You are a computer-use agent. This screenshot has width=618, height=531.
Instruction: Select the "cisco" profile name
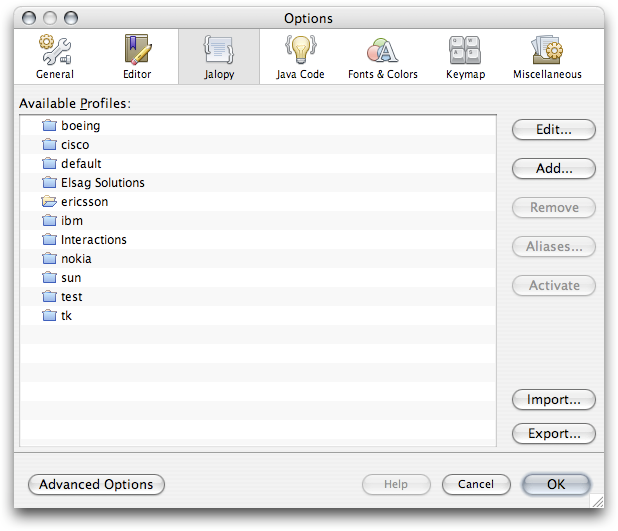(x=75, y=145)
